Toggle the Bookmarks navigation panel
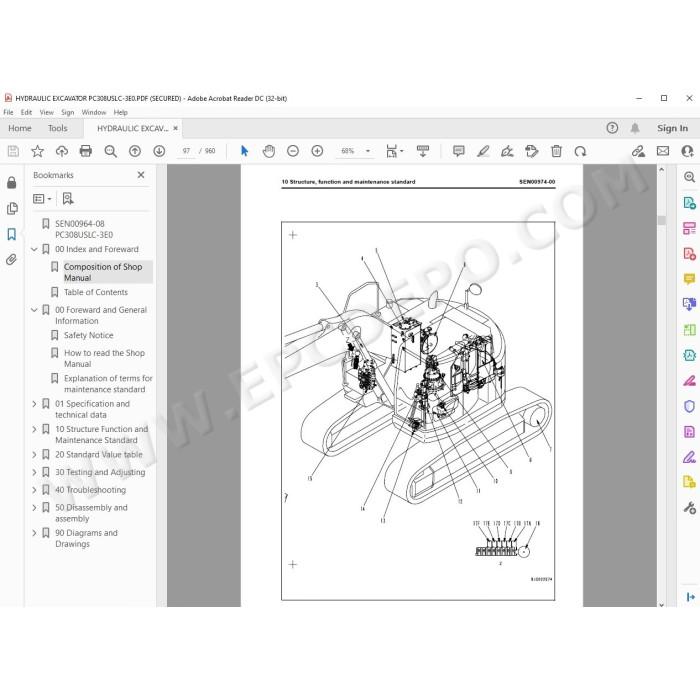This screenshot has height=700, width=700. coord(12,234)
